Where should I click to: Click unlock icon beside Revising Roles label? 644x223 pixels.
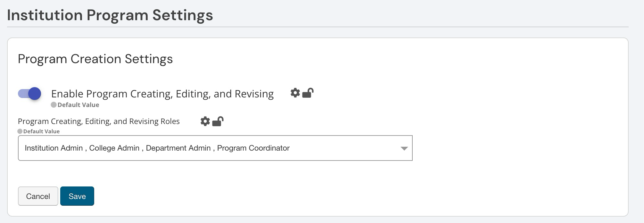218,121
